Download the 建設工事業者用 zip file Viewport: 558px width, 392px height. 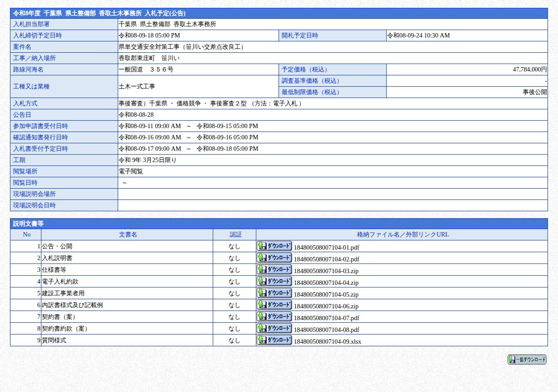pos(274,293)
